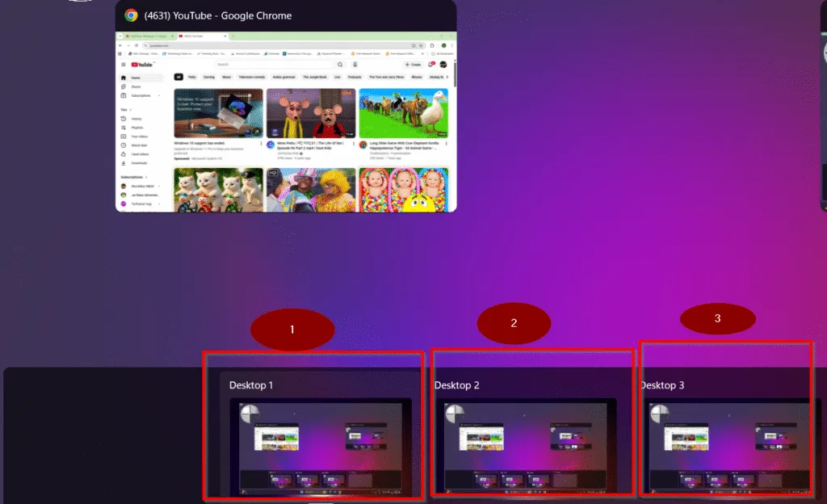The height and width of the screenshot is (504, 827).
Task: Click the Chrome icon in the window title
Action: tap(131, 15)
